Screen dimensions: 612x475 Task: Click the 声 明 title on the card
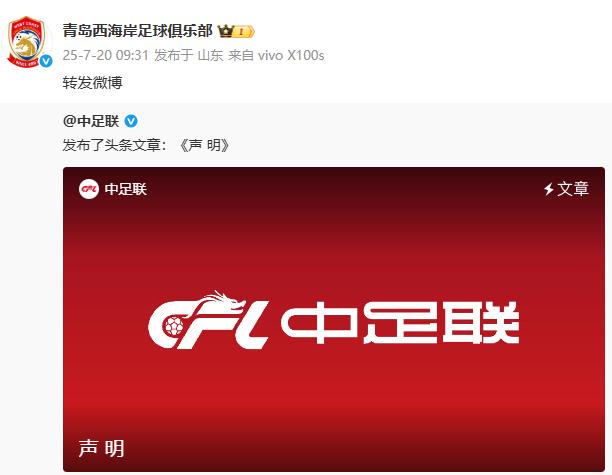(101, 448)
